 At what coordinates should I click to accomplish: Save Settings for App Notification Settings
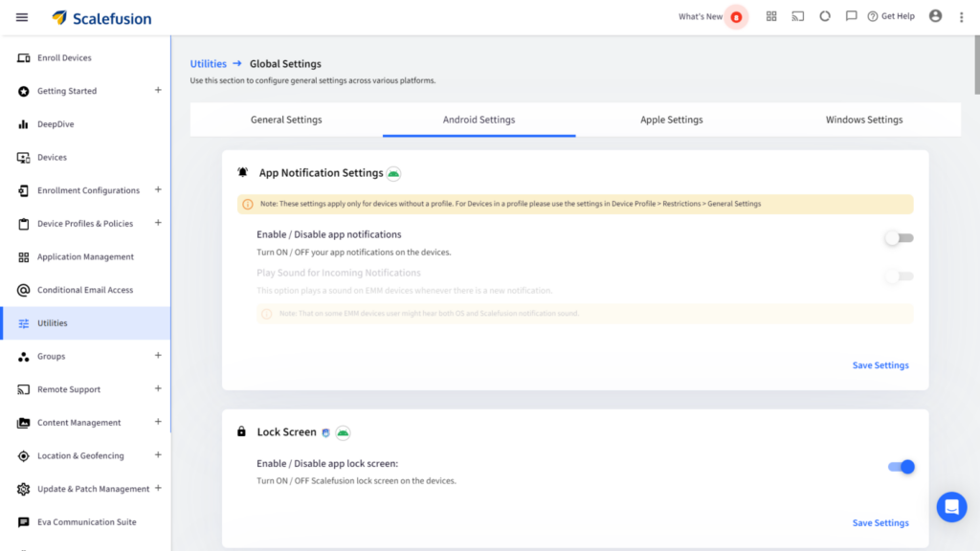coord(880,365)
